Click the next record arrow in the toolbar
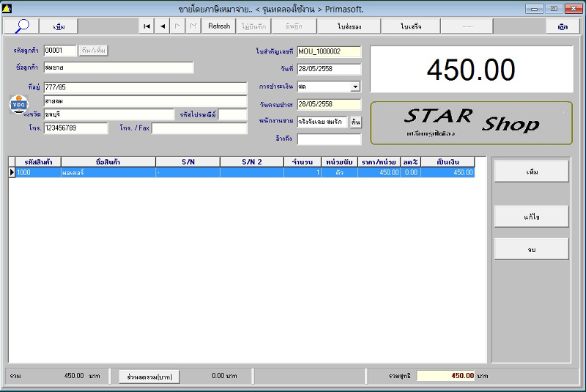The width and height of the screenshot is (586, 392). [178, 26]
